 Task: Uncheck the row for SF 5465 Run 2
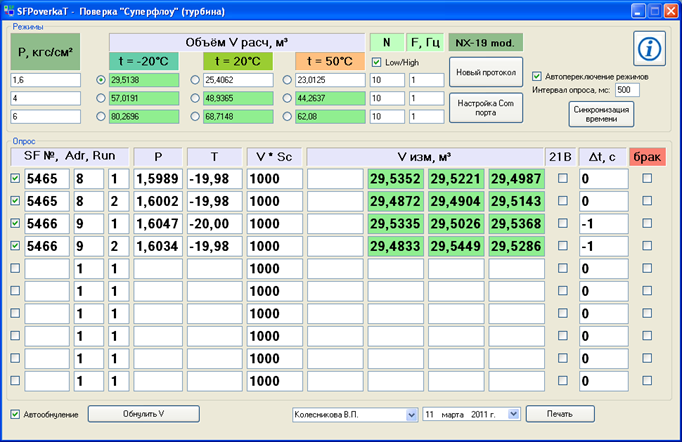[x=15, y=201]
